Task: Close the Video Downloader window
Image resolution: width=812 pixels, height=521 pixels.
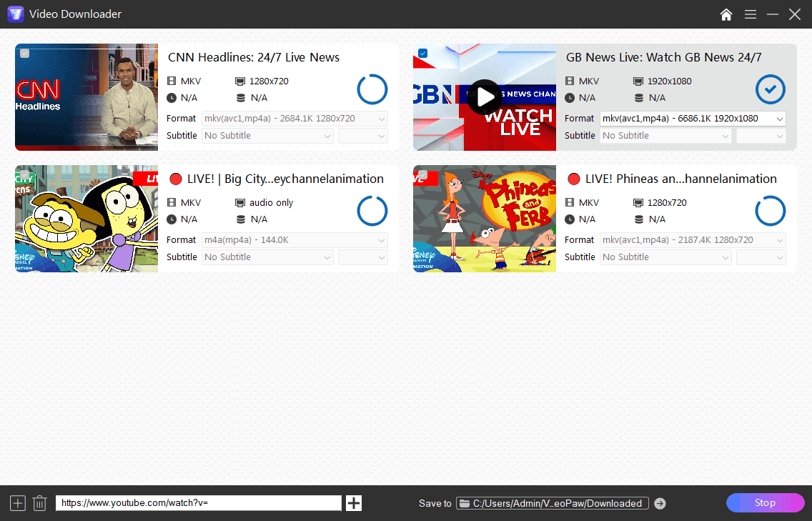Action: point(795,14)
